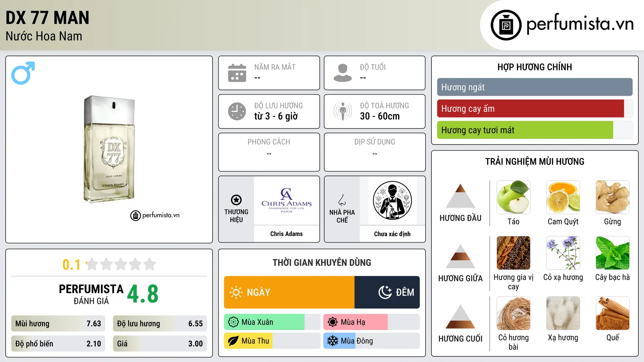This screenshot has width=644, height=362.
Task: Select the Xạ hương musk image
Action: [x=563, y=313]
